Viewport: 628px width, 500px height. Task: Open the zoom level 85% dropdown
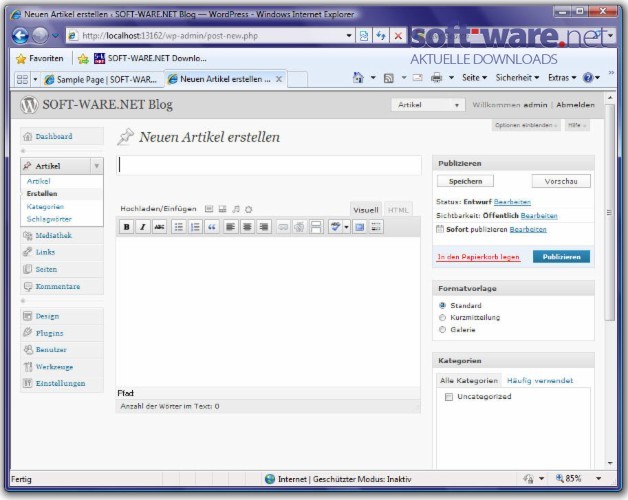[x=598, y=479]
